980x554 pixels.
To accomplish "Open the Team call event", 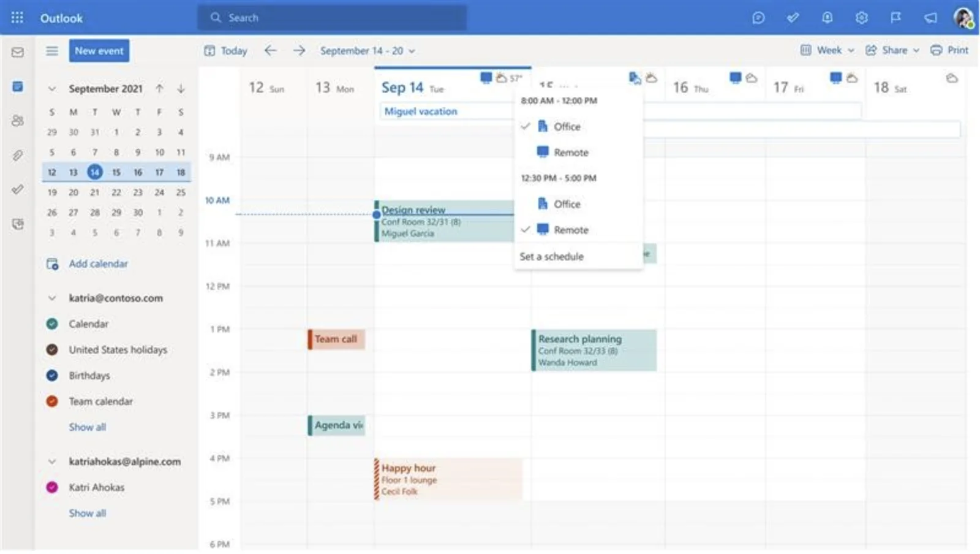I will [336, 339].
